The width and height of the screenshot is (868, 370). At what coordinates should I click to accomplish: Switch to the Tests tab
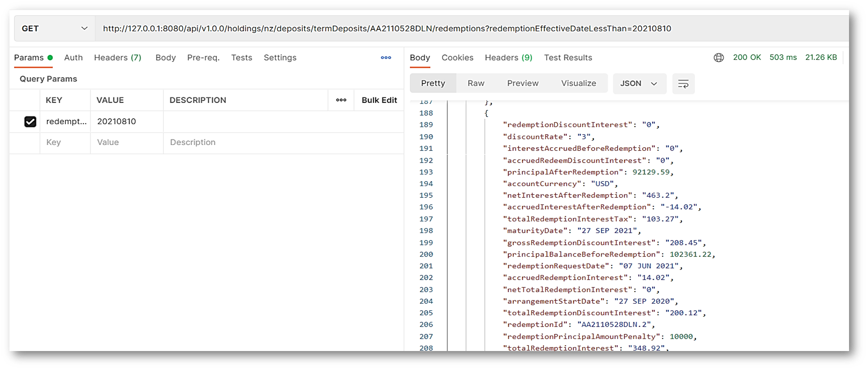(x=241, y=58)
